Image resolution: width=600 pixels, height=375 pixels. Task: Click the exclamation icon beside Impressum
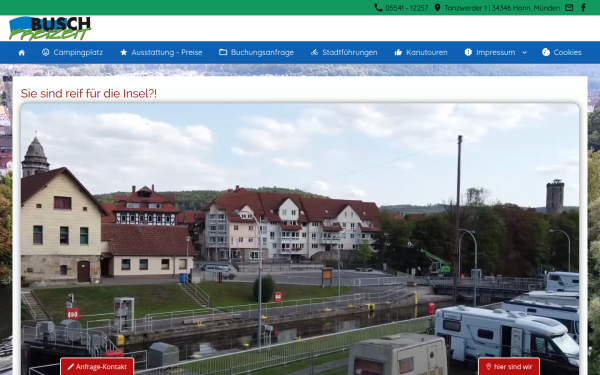(x=468, y=52)
